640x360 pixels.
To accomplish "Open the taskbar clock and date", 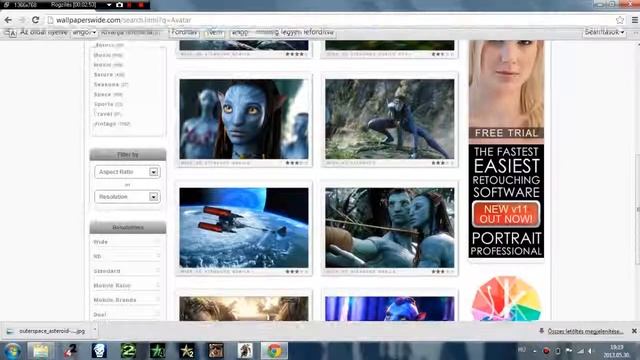I will tap(616, 351).
